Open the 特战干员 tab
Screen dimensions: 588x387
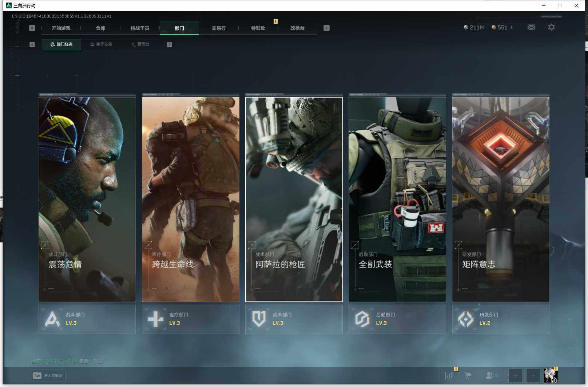pos(140,28)
